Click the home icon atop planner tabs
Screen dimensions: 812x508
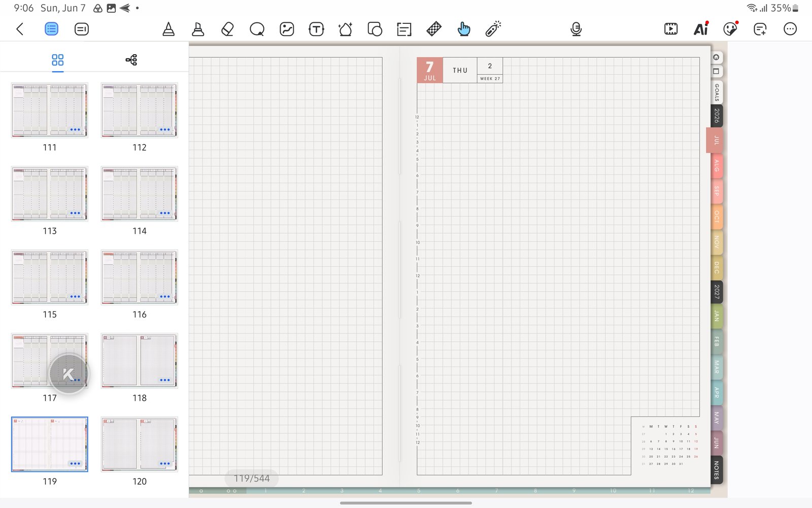point(716,57)
